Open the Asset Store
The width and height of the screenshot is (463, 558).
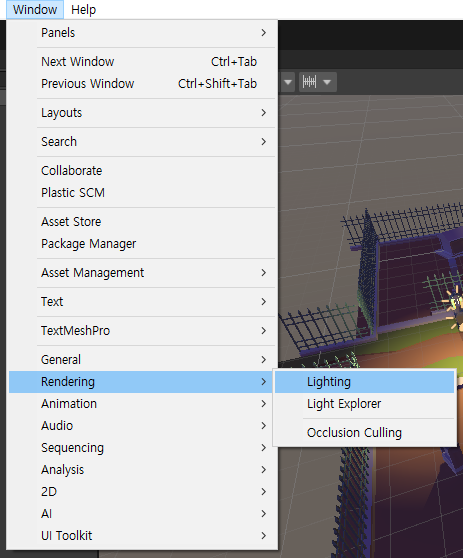142,222
